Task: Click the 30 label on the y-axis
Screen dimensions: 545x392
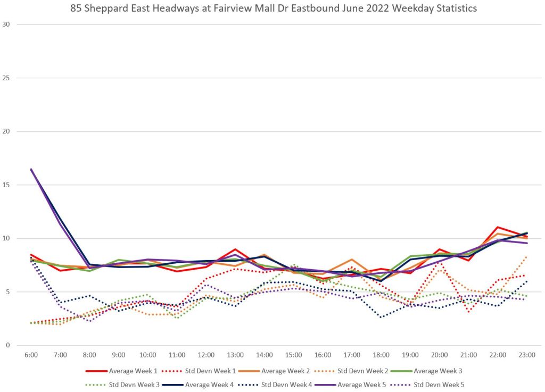Action: pos(6,24)
